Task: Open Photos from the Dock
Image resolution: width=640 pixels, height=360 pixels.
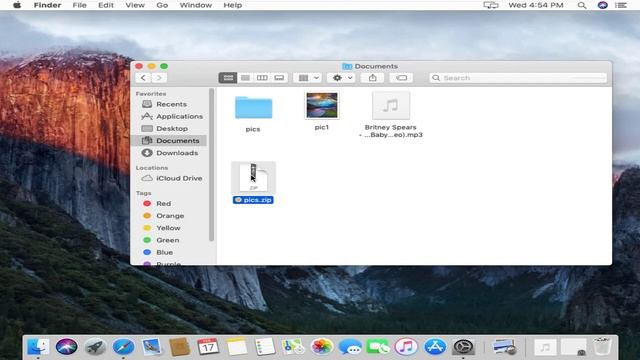Action: (x=322, y=347)
